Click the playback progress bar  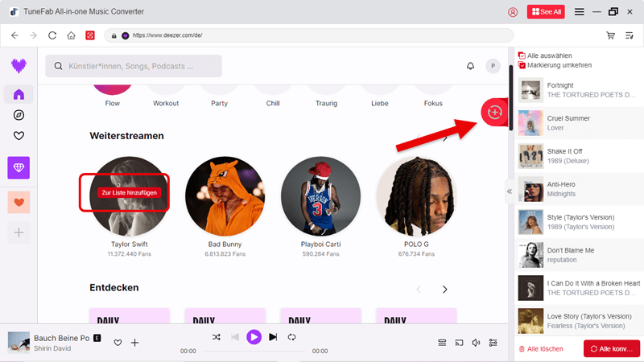pos(254,352)
